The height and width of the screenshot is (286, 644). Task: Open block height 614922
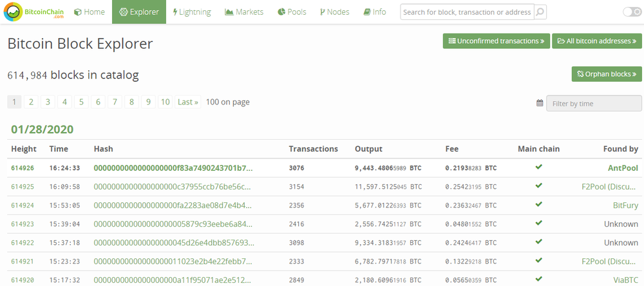23,243
